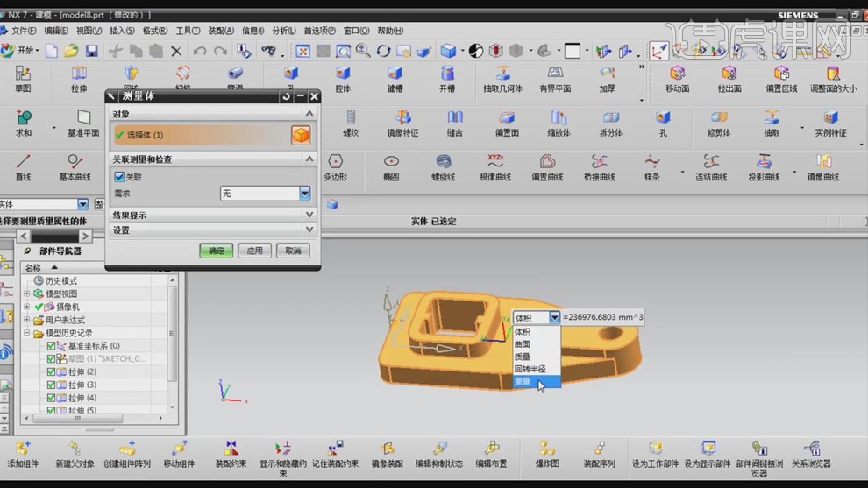Click the 取消 cancel button
The image size is (868, 488).
(294, 251)
